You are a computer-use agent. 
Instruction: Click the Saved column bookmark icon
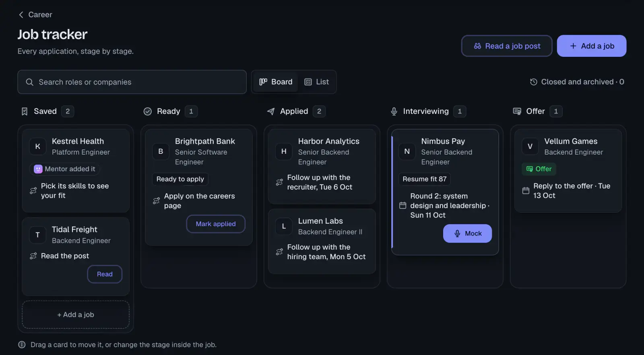click(25, 111)
